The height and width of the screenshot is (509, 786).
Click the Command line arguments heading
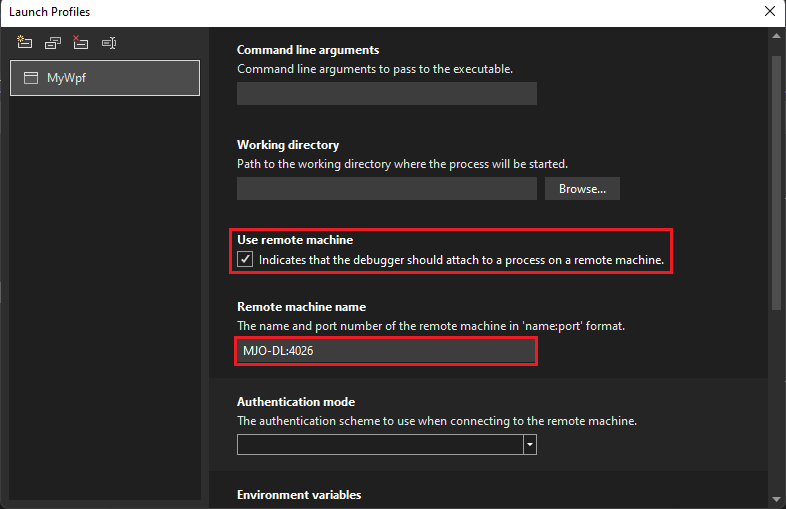[308, 50]
